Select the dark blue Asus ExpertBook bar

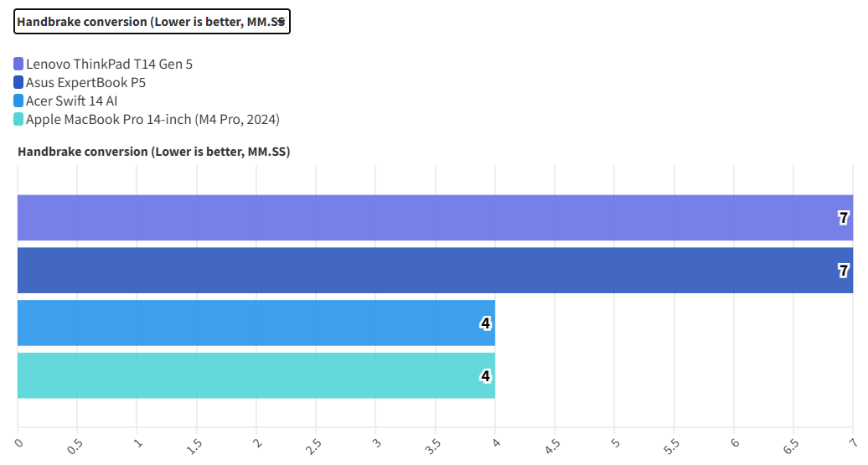[x=419, y=270]
